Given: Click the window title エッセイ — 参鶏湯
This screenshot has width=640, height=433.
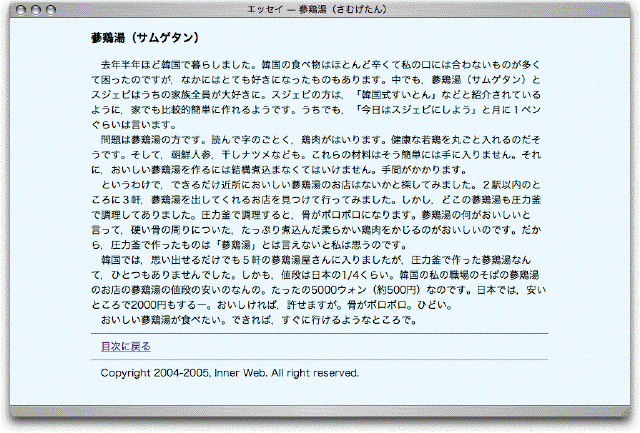Looking at the screenshot, I should point(319,8).
